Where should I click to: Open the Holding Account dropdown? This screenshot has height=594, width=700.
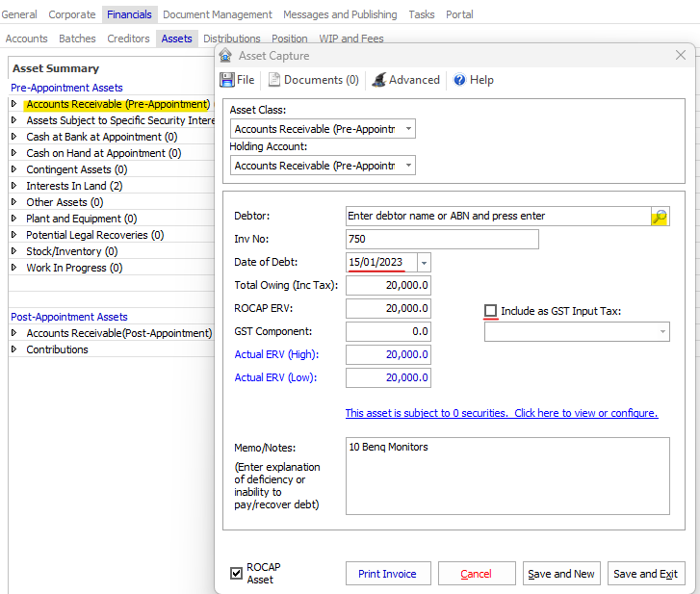(x=409, y=166)
